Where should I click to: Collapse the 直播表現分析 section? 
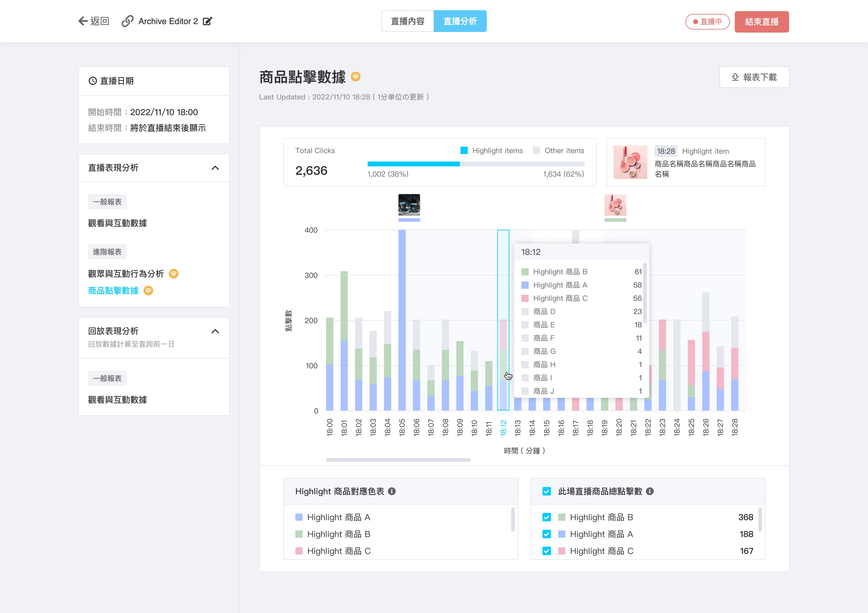pos(215,168)
